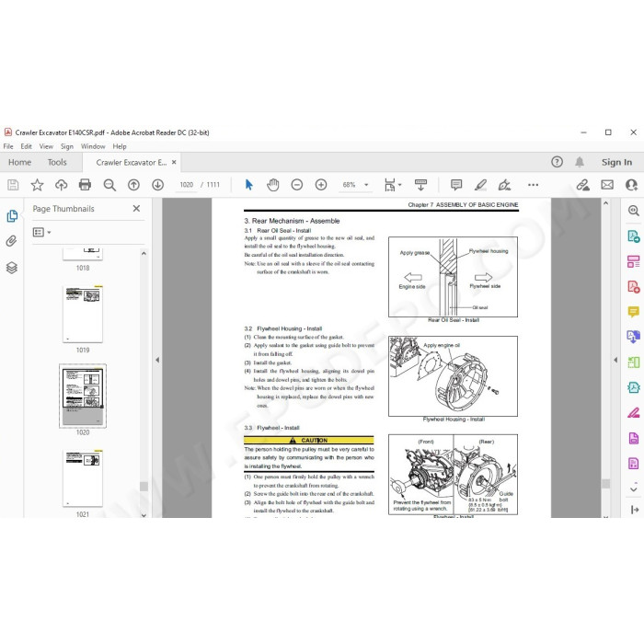Expand more tools chevron in right pane
Image resolution: width=644 pixels, height=644 pixels.
[633, 489]
